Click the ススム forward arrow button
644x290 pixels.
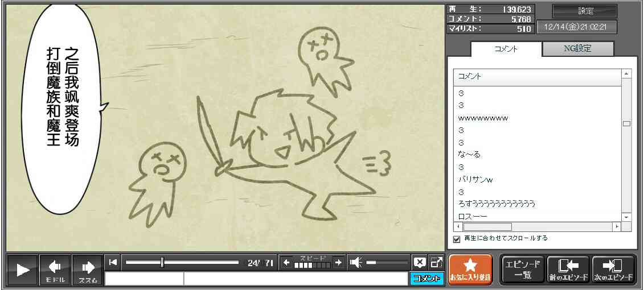tap(88, 270)
